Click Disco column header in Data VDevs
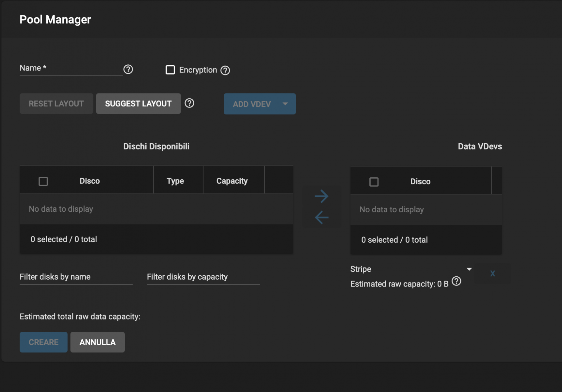562x392 pixels. pos(420,182)
